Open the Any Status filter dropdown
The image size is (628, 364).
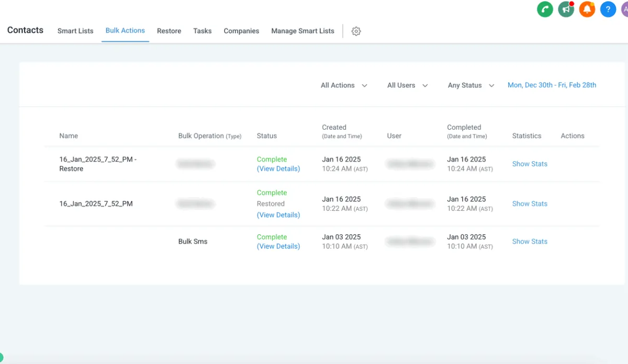[x=470, y=85]
